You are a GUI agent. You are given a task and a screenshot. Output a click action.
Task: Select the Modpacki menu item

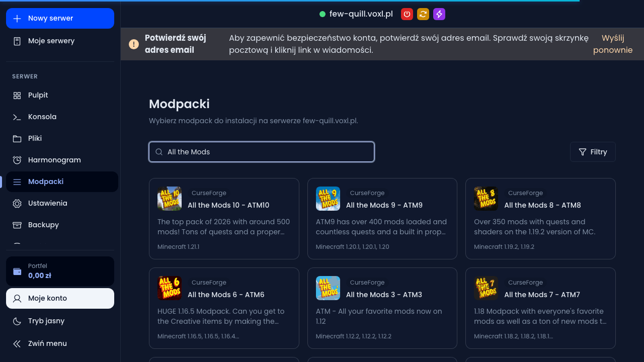tap(62, 182)
